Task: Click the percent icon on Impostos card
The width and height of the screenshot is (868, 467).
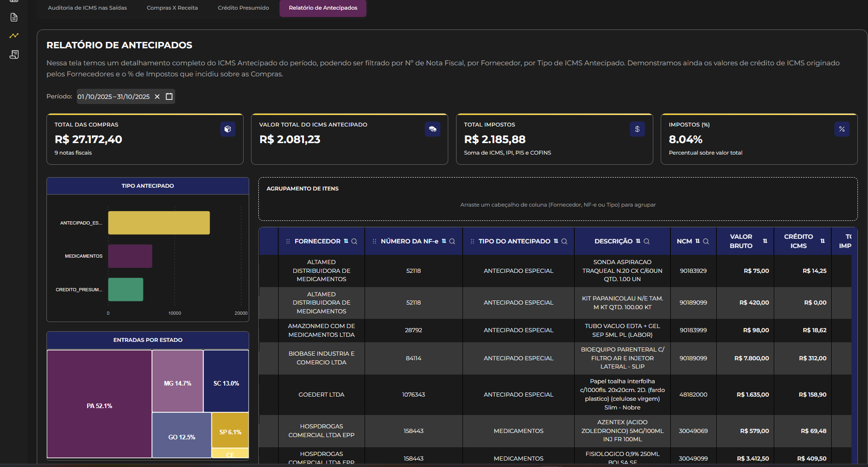Action: pyautogui.click(x=841, y=129)
